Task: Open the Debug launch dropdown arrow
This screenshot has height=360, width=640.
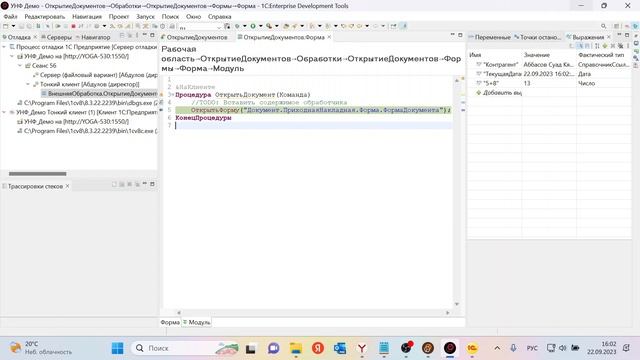Action: pyautogui.click(x=245, y=26)
